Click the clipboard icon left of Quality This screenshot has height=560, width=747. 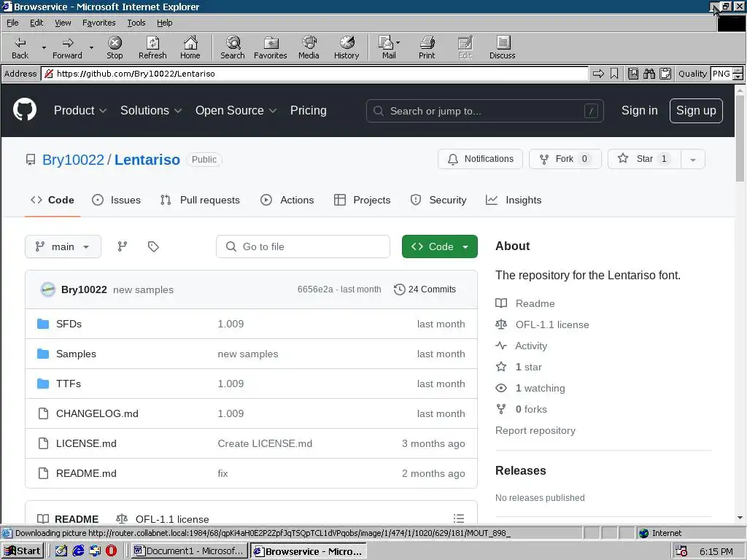point(665,74)
